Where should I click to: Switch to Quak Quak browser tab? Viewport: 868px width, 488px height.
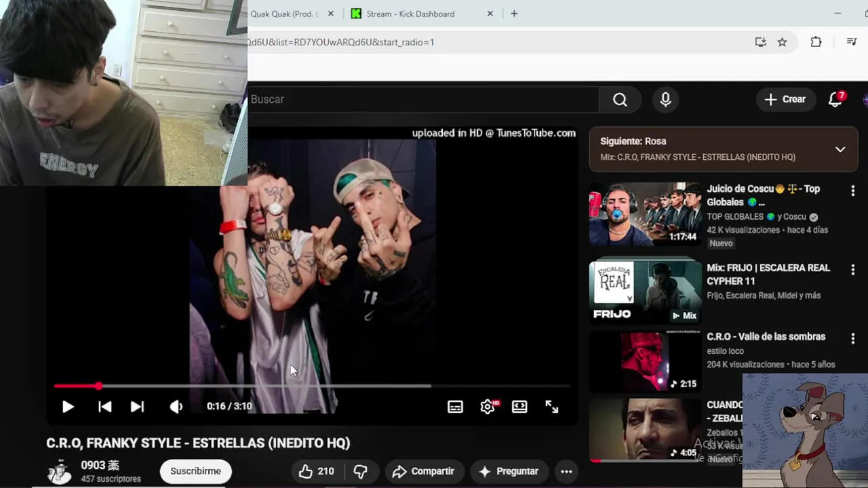(x=284, y=14)
